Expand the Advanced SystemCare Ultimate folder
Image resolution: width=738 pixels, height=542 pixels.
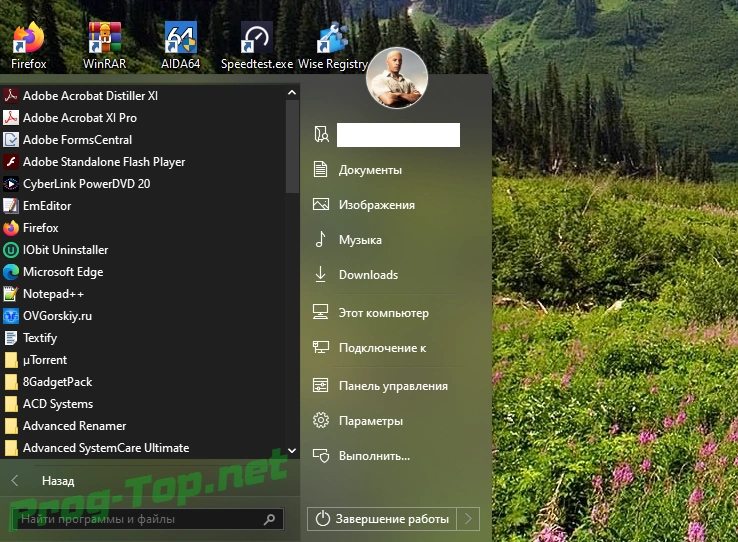pyautogui.click(x=96, y=448)
